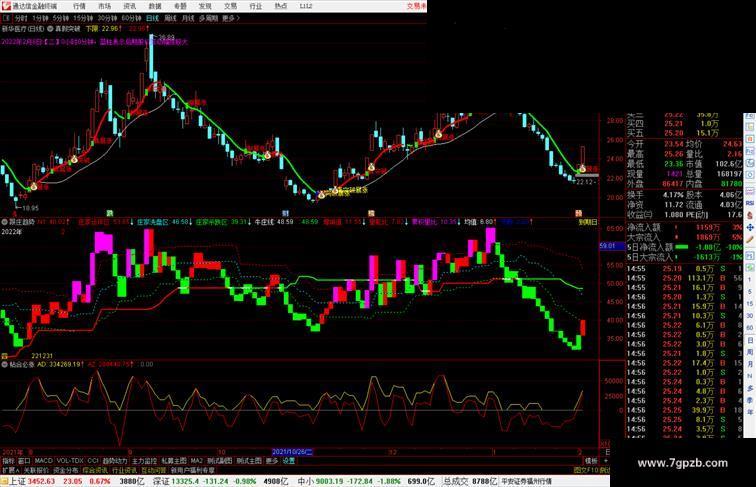Click the 30-minute period sidebar shortcut

[x=750, y=315]
